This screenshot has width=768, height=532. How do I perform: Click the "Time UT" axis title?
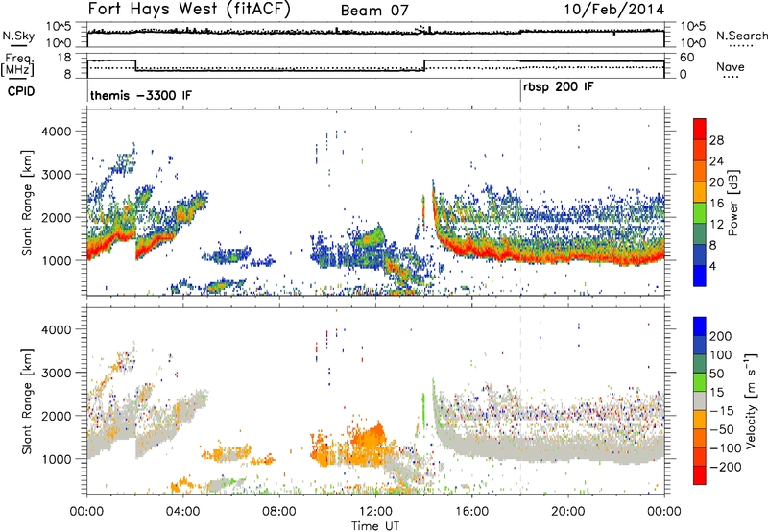coord(375,525)
